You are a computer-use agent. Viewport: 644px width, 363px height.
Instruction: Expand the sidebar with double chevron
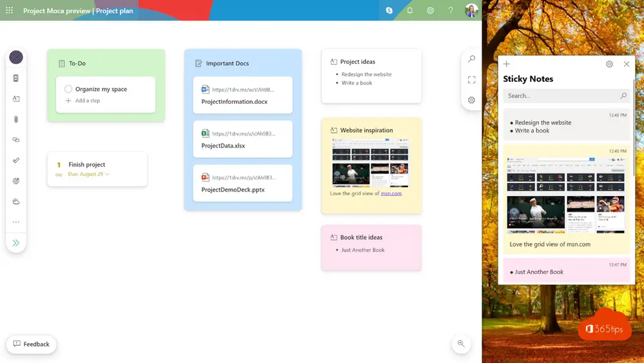pyautogui.click(x=16, y=242)
